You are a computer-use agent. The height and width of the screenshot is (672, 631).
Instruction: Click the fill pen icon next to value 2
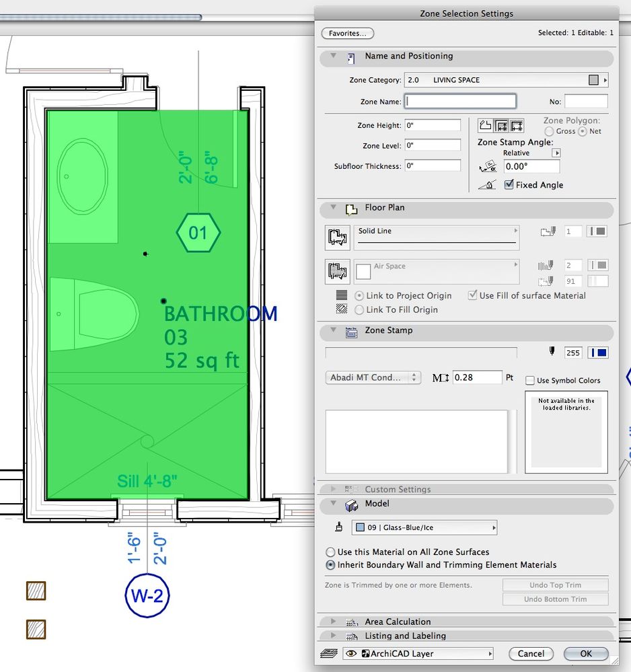tap(546, 266)
